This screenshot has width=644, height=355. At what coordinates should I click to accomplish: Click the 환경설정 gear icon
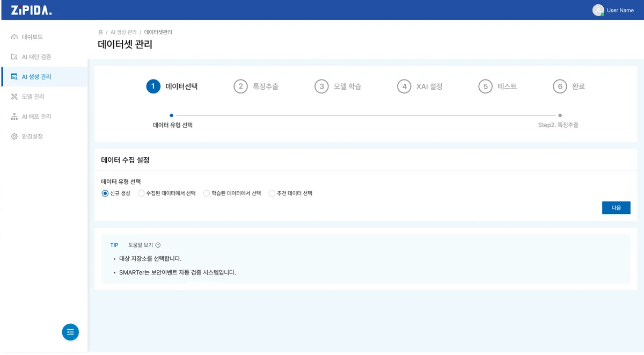(14, 136)
